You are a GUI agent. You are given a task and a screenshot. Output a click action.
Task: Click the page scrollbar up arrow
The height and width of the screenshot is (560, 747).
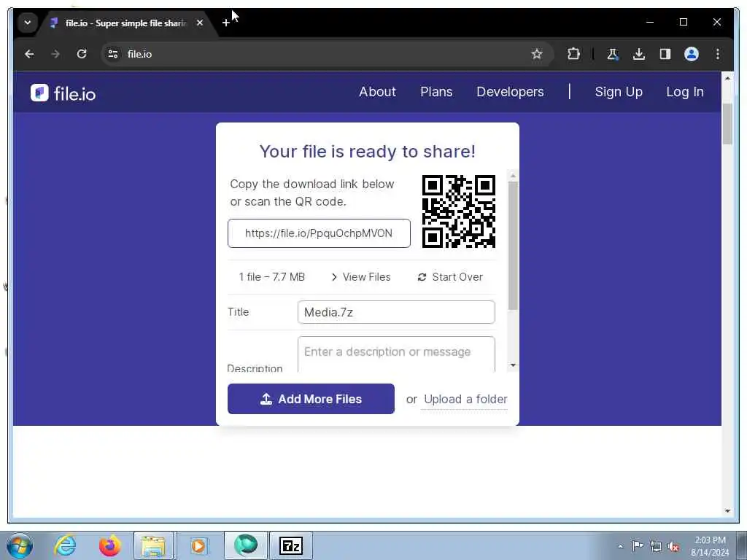pos(727,78)
